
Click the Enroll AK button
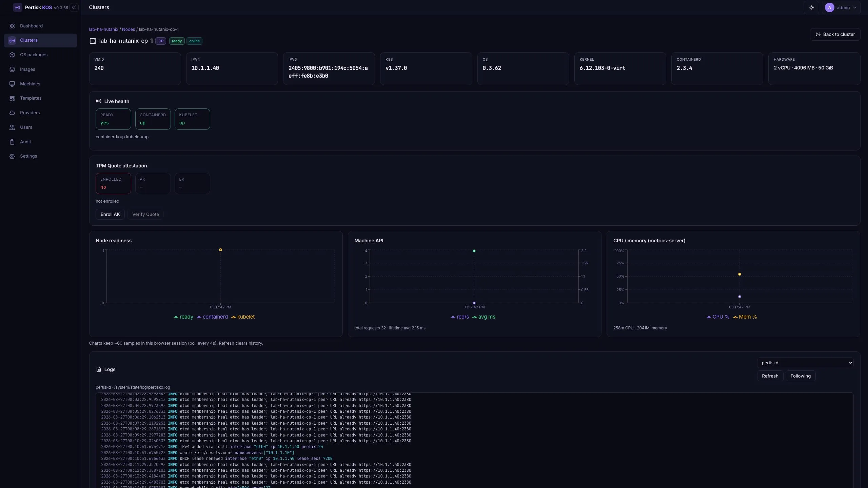click(x=110, y=214)
